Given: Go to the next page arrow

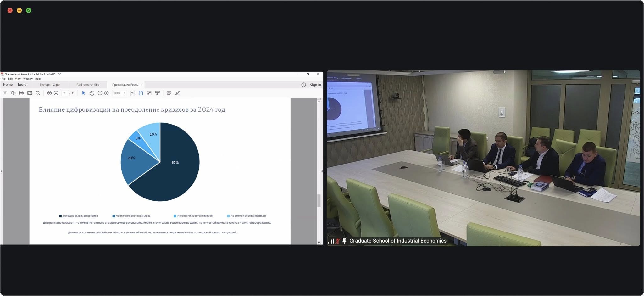Looking at the screenshot, I should pos(56,93).
